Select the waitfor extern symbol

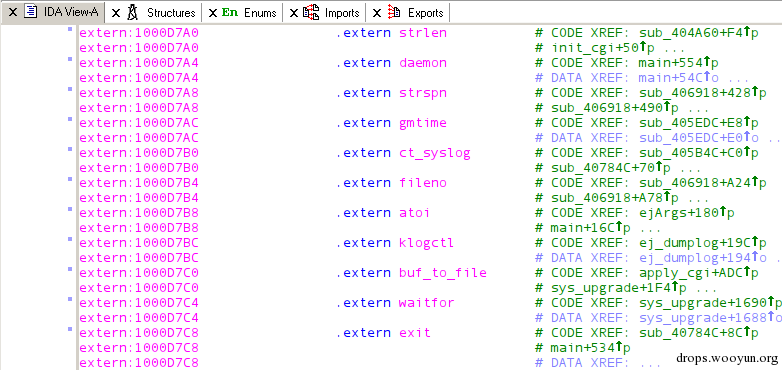426,303
